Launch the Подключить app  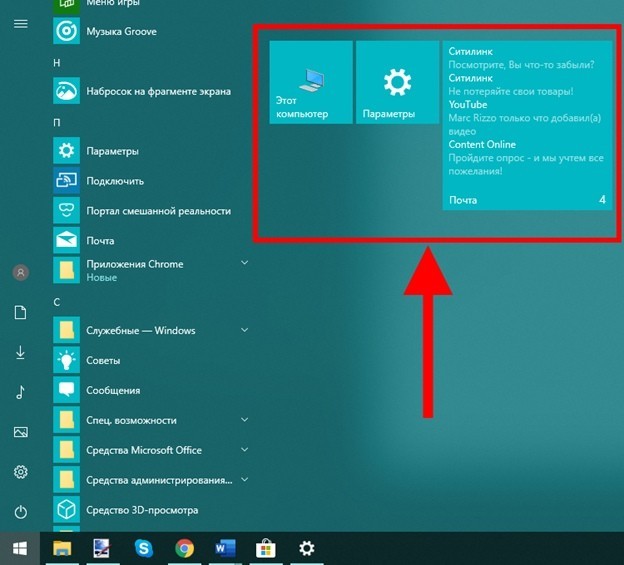150,181
